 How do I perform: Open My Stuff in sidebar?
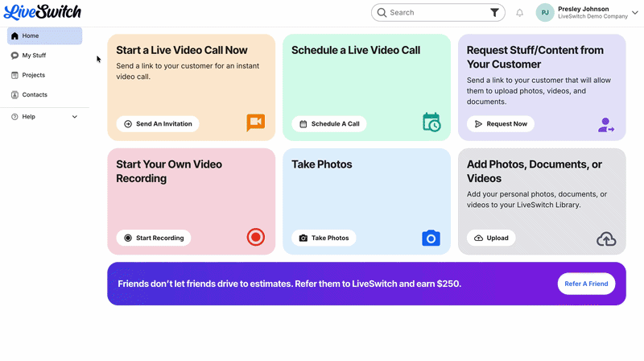[34, 56]
